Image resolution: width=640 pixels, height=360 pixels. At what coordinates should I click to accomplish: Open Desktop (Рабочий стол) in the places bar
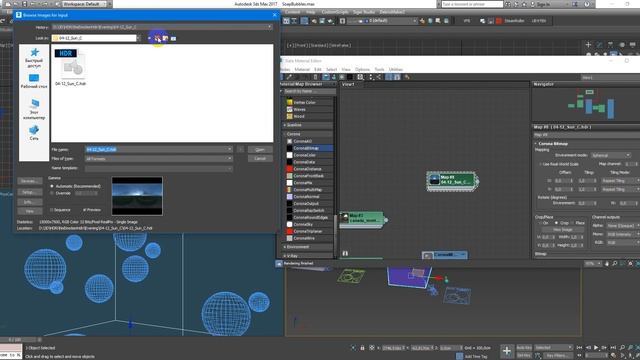34,81
